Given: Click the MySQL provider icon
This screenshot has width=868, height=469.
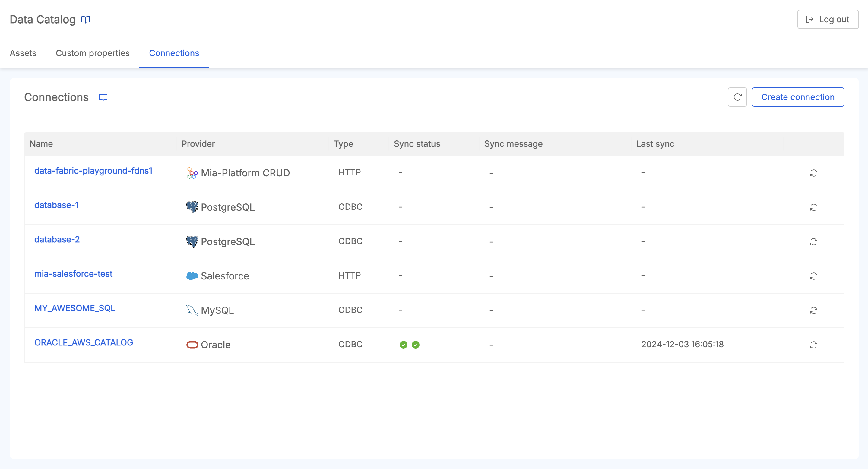Looking at the screenshot, I should click(x=192, y=310).
